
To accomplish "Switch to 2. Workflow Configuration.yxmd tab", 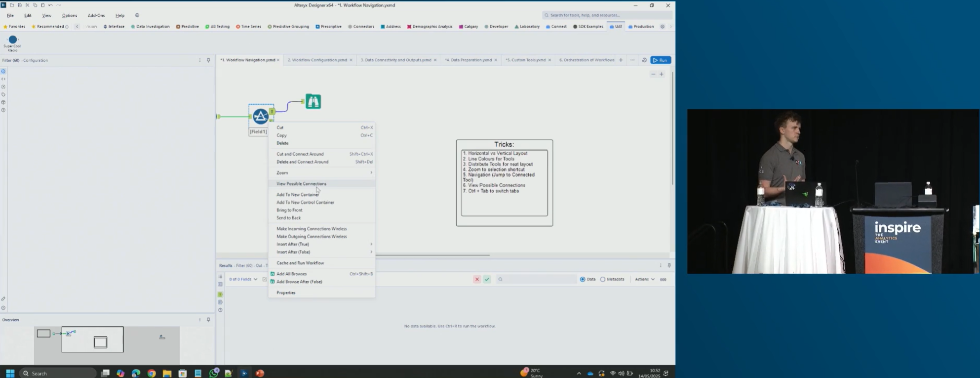I will (317, 60).
